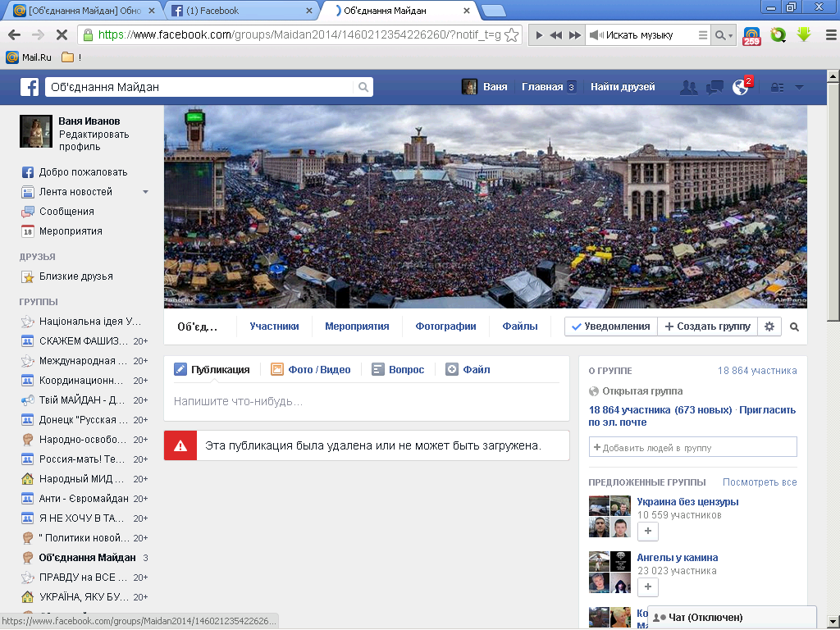
Task: Open the bookmarks folder named !
Action: pyautogui.click(x=71, y=57)
